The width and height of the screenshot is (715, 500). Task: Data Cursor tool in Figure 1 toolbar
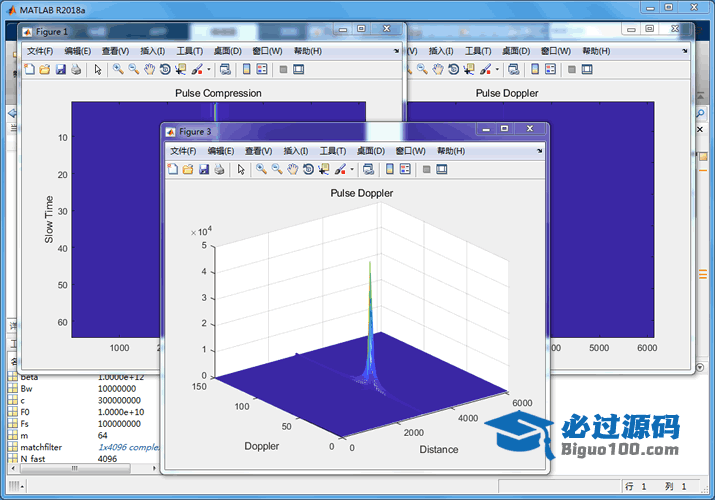[x=181, y=69]
